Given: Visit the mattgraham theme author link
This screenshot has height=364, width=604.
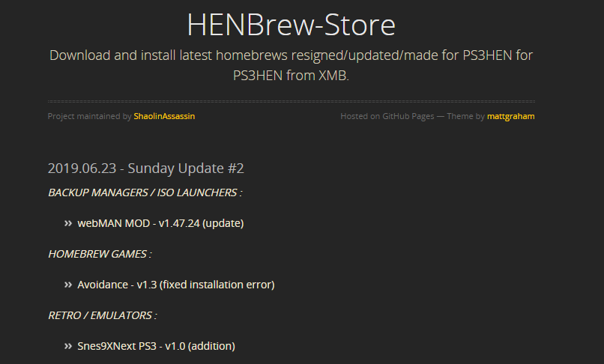Looking at the screenshot, I should click(511, 116).
